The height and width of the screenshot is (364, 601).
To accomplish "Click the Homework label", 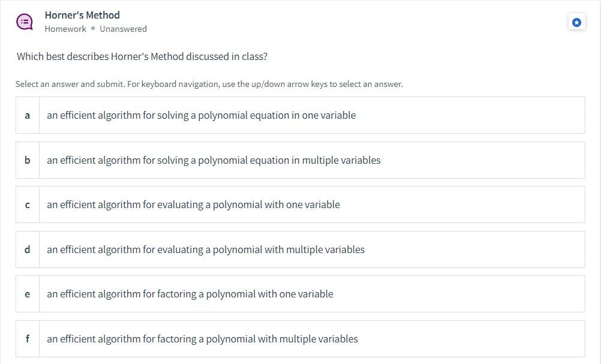I will [65, 28].
